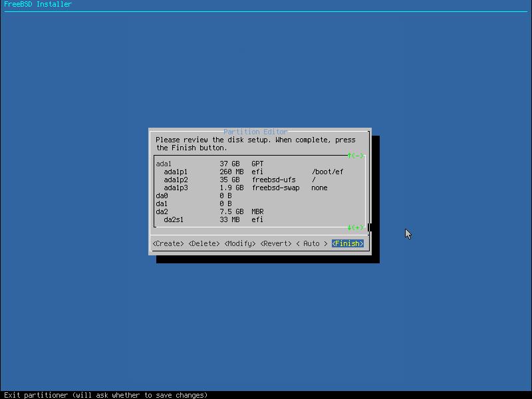The height and width of the screenshot is (399, 532).
Task: Select the Modify button
Action: [240, 243]
